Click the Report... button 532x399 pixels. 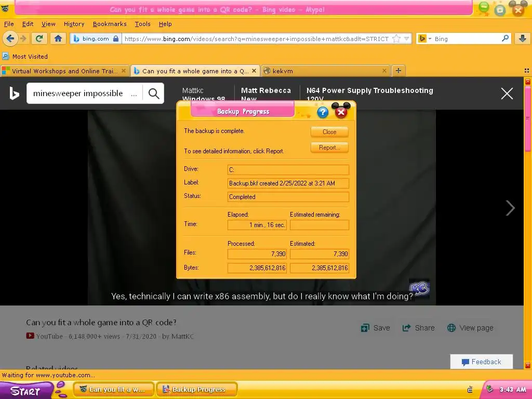[x=329, y=148]
